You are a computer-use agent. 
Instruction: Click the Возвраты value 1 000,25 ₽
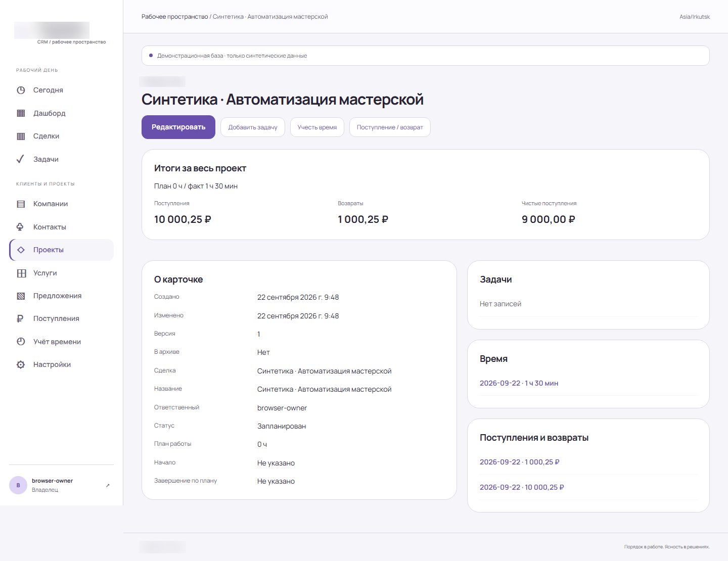[x=363, y=219]
